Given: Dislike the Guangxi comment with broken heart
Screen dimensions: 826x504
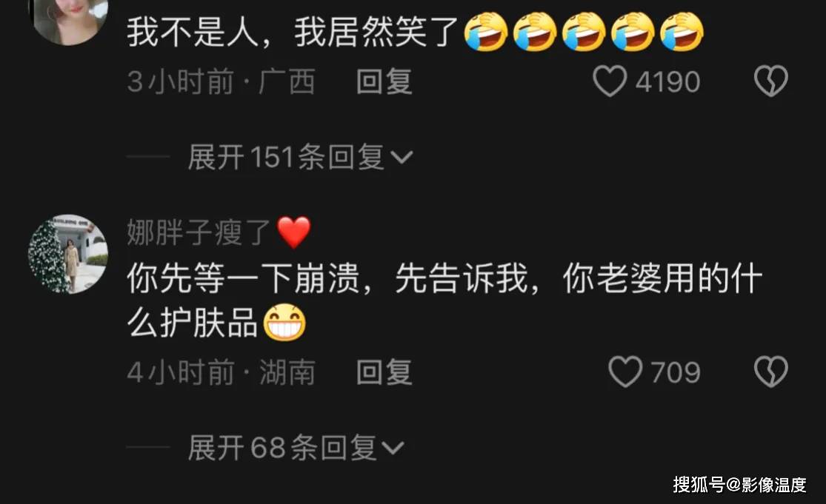Looking at the screenshot, I should point(770,81).
